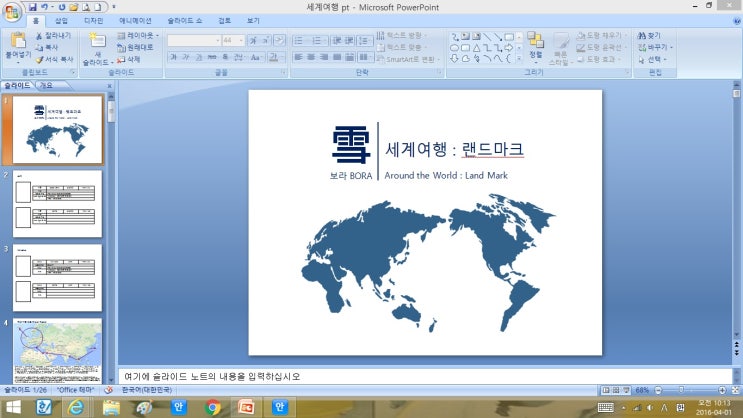
Task: Click slide notes input area
Action: 424,377
